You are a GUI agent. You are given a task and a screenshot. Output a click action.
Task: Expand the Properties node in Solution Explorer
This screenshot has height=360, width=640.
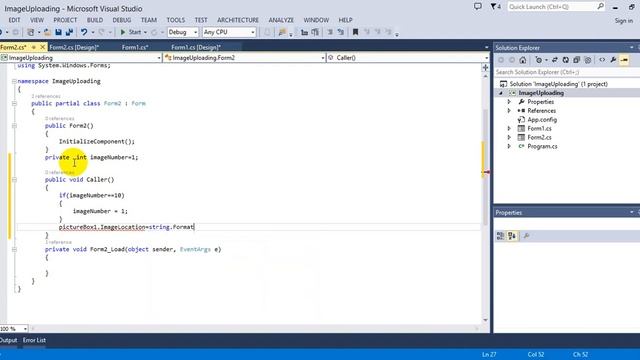pos(509,102)
